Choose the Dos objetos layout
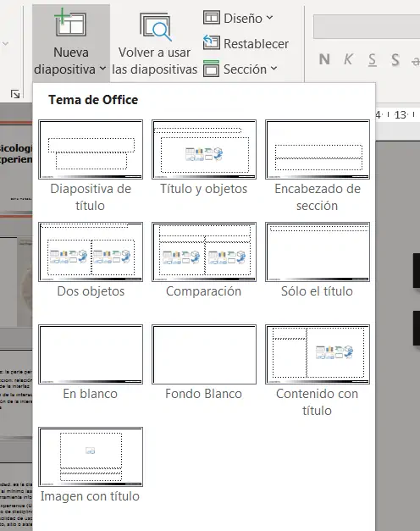420x531 pixels. click(91, 261)
